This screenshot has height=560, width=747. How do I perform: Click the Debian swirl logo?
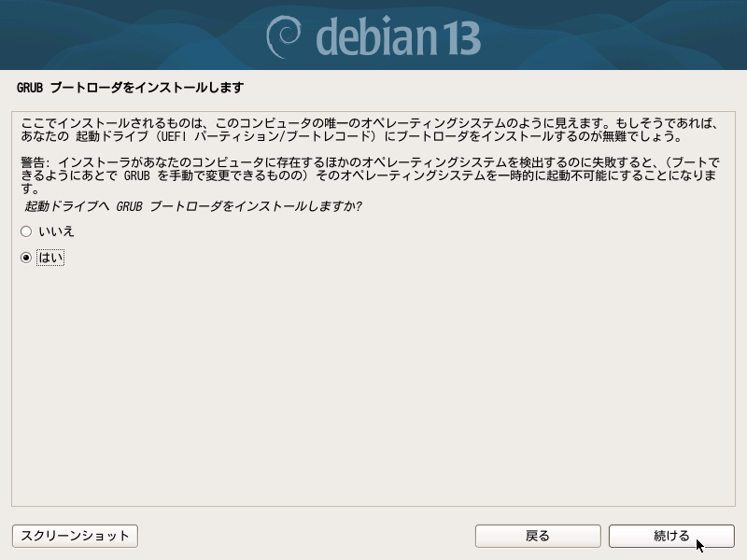283,37
